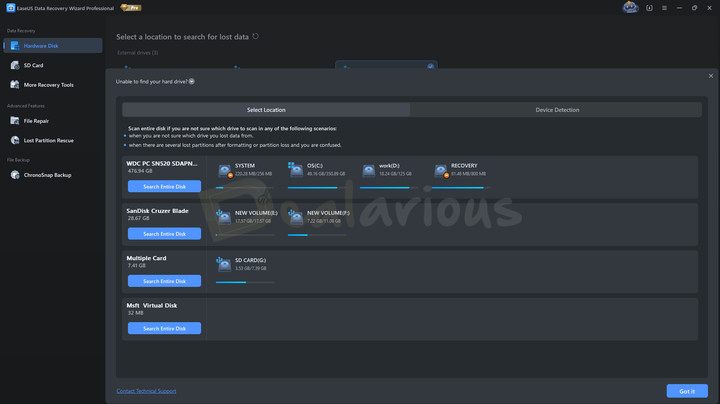Screen dimensions: 720x404
Task: Click the work(D:) usage progress bar
Action: [389, 188]
